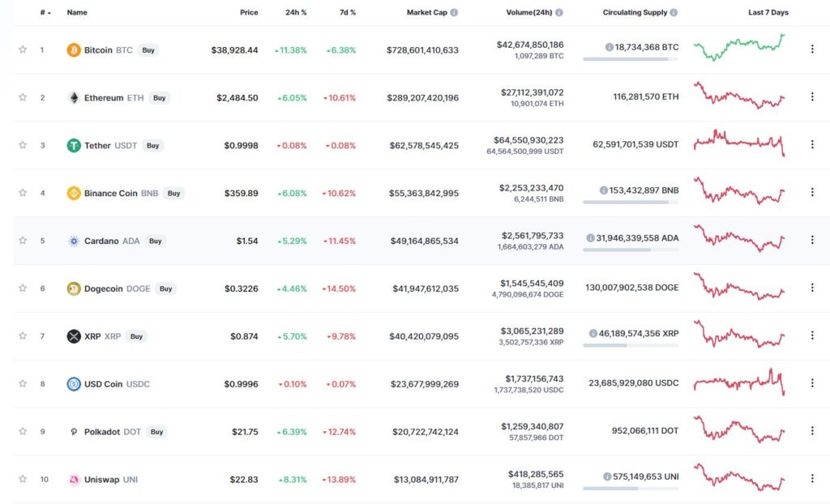
Task: Add USD Coin to watchlist
Action: click(x=23, y=382)
